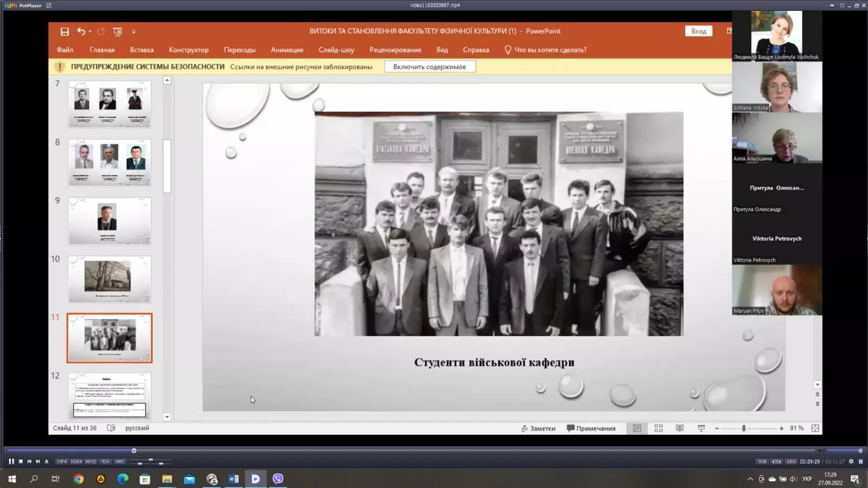Image resolution: width=868 pixels, height=488 pixels.
Task: Open PotPlayer preferences gear icon
Action: 851,461
